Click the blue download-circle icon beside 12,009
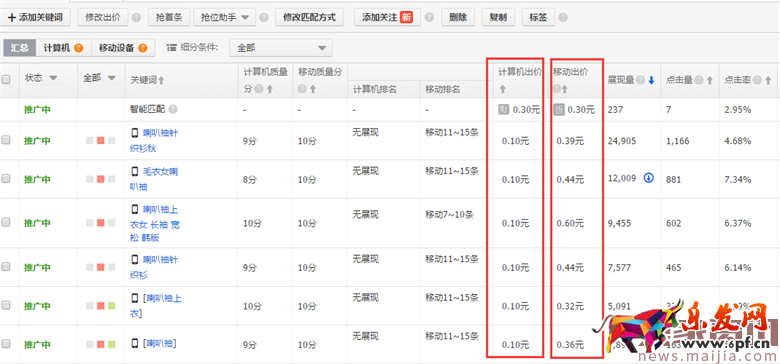 (649, 178)
